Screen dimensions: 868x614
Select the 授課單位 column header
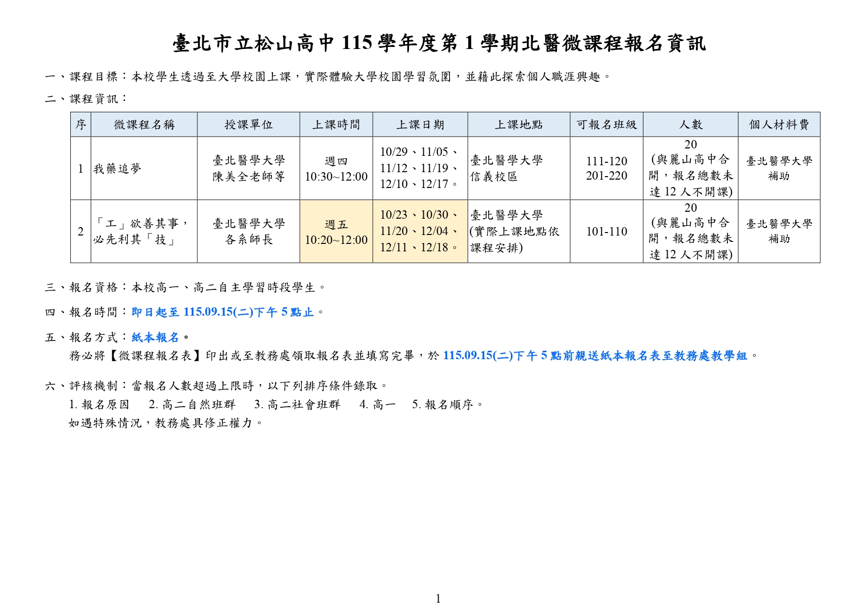[x=248, y=125]
